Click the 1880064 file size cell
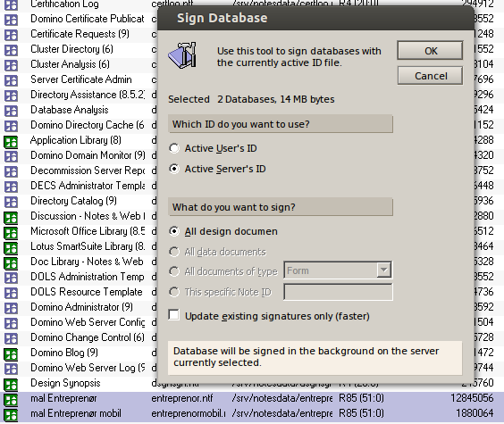The width and height of the screenshot is (504, 424). tap(475, 413)
